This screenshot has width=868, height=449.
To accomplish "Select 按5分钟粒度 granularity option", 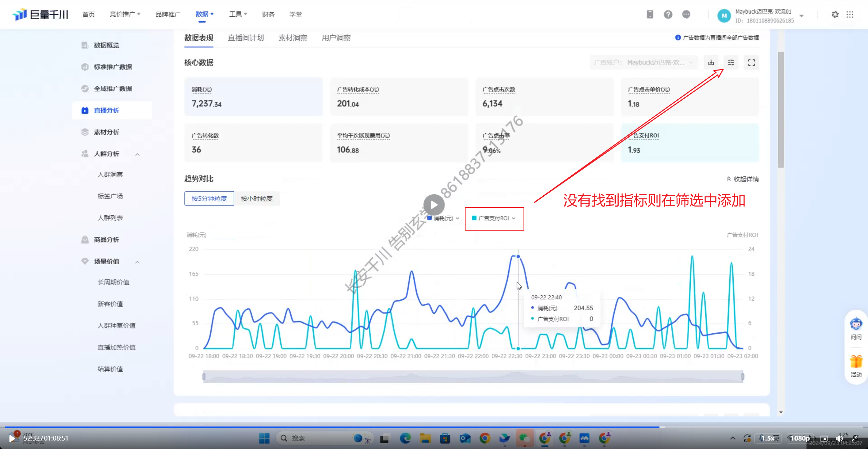I will point(209,199).
